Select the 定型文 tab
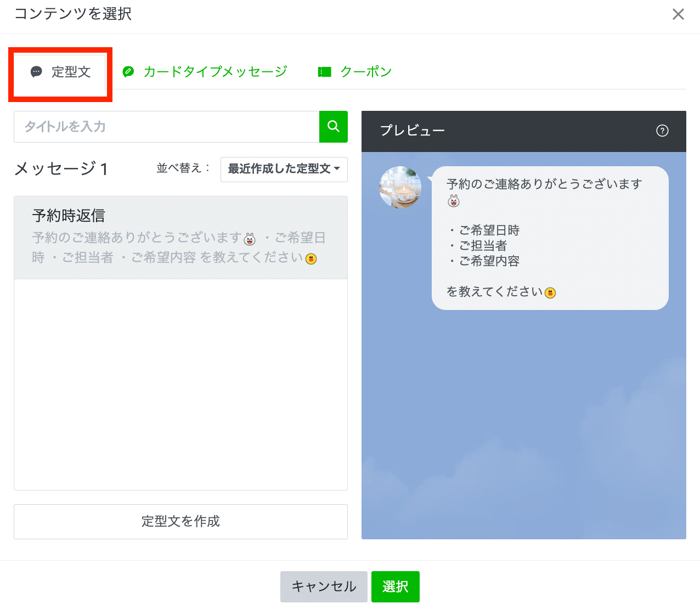Viewport: 700px width, 609px height. click(71, 72)
